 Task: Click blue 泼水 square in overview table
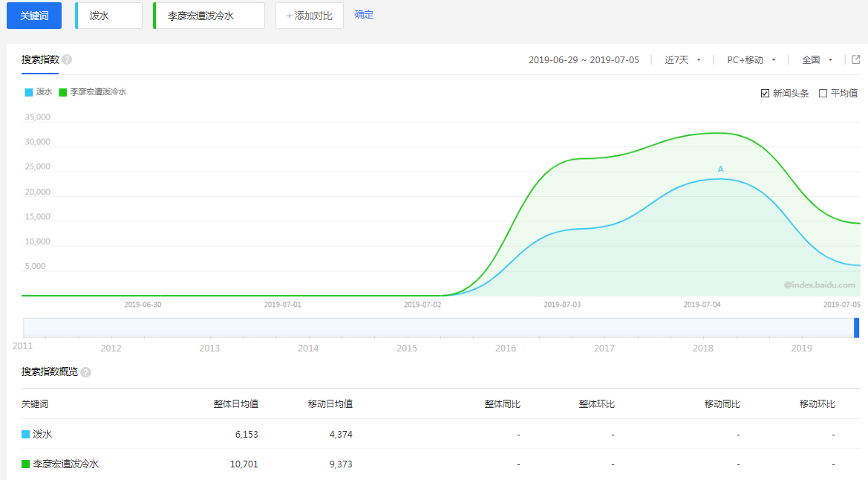tap(26, 435)
